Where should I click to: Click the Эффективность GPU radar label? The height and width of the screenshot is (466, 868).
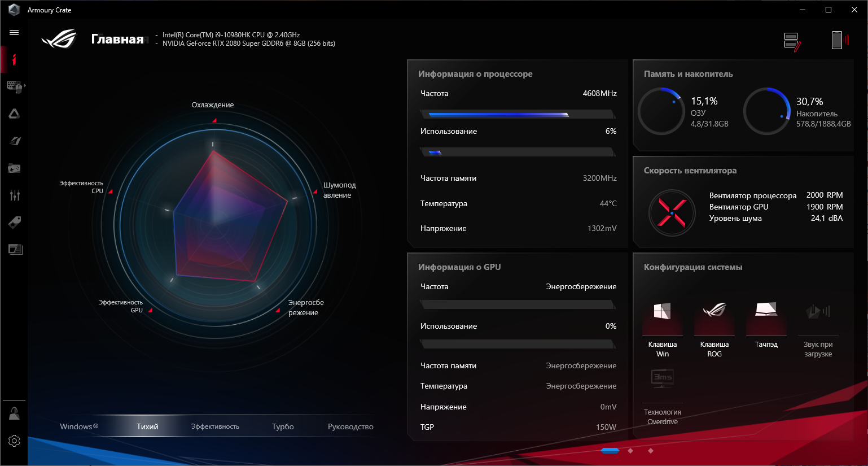point(121,306)
